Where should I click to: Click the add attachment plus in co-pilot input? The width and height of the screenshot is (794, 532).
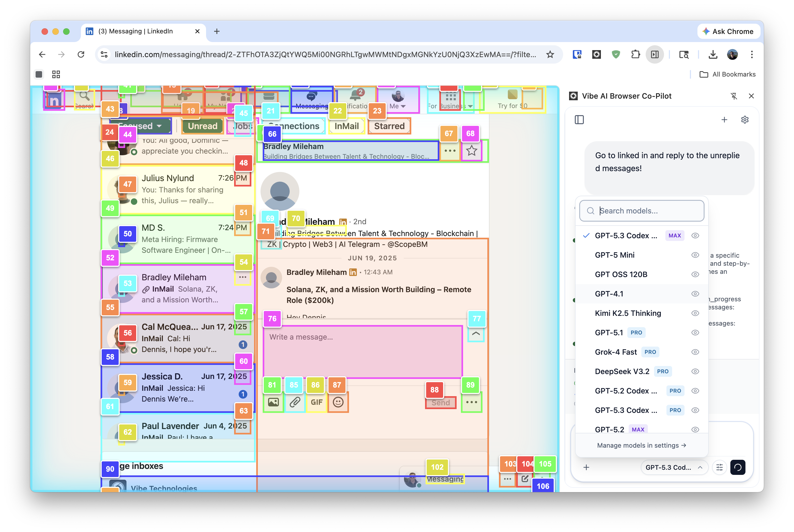tap(586, 467)
